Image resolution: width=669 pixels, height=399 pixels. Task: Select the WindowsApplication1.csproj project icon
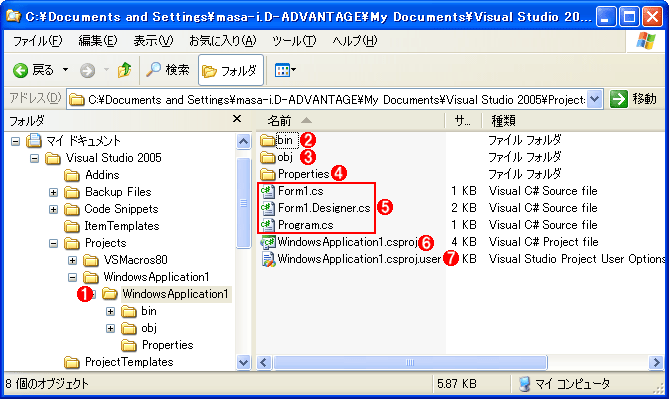coord(268,242)
